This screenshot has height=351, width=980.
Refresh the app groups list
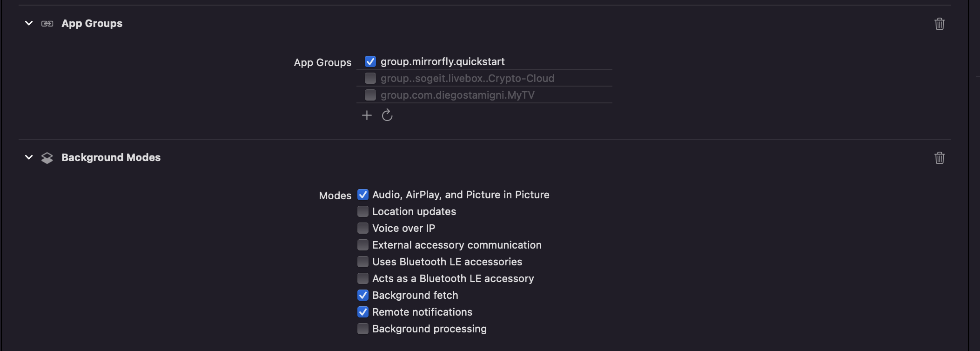pyautogui.click(x=387, y=115)
